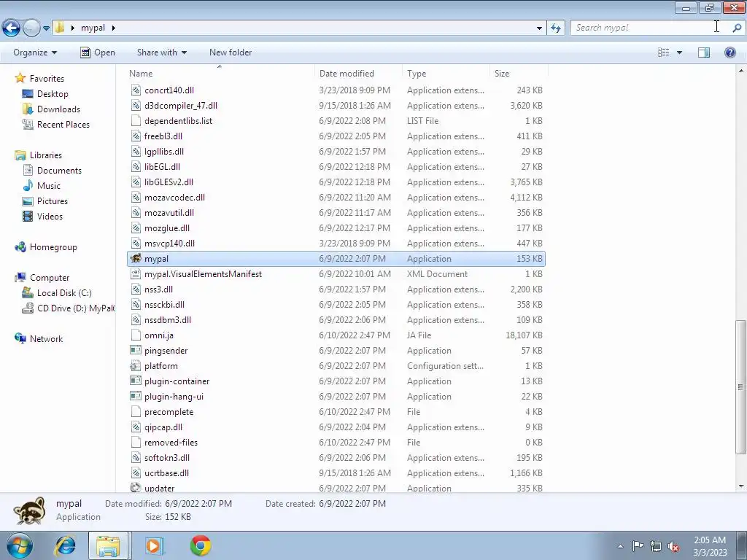
Task: Select the mypal application raccoon icon
Action: click(136, 259)
